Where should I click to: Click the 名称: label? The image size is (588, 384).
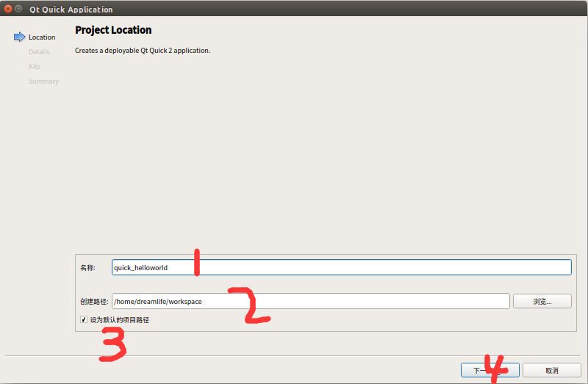coord(87,268)
